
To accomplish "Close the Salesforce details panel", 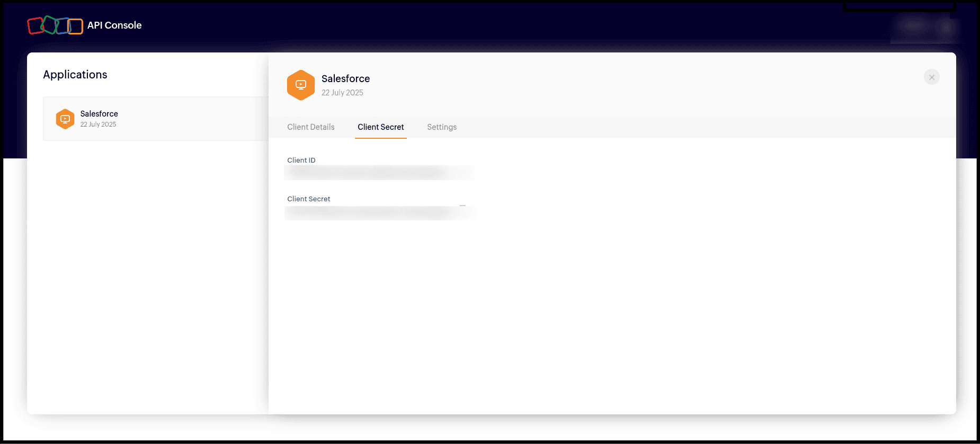I will click(932, 77).
